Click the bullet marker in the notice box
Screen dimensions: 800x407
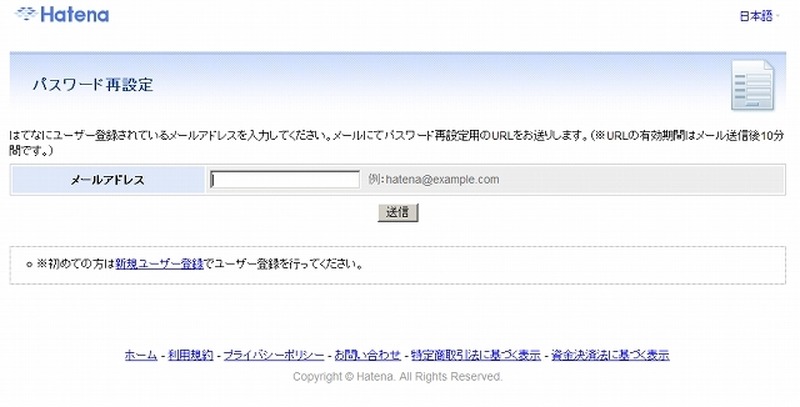(x=29, y=266)
